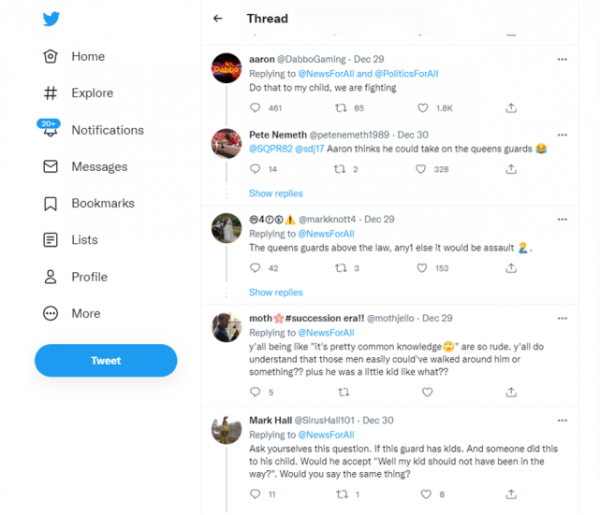Like Mark Hall's tweet

423,494
